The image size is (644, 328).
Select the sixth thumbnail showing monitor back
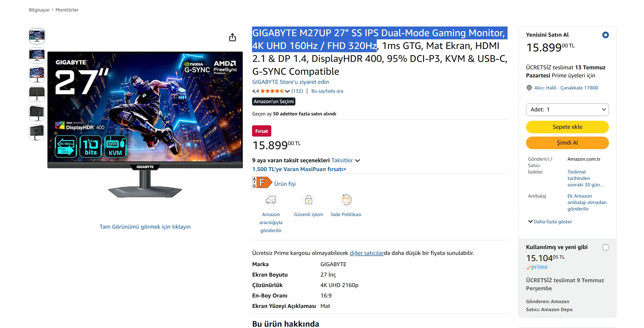[37, 133]
